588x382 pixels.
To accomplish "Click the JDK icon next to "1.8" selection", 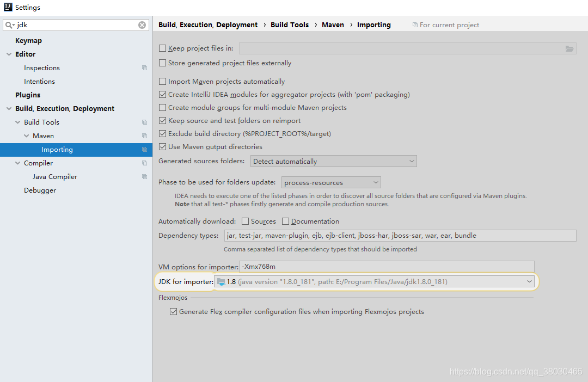I will [221, 281].
